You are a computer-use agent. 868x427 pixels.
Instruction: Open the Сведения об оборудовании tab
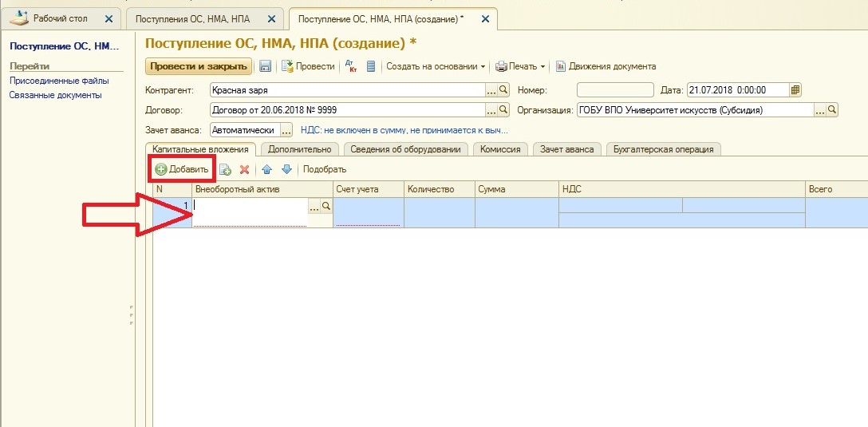(x=406, y=148)
